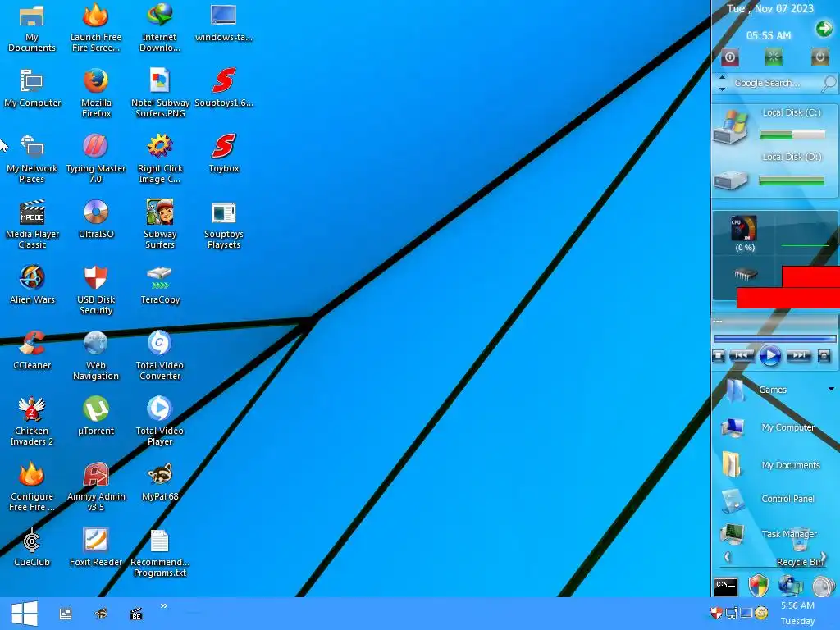840x630 pixels.
Task: Click the green arrow in sidebar header
Action: pos(824,28)
